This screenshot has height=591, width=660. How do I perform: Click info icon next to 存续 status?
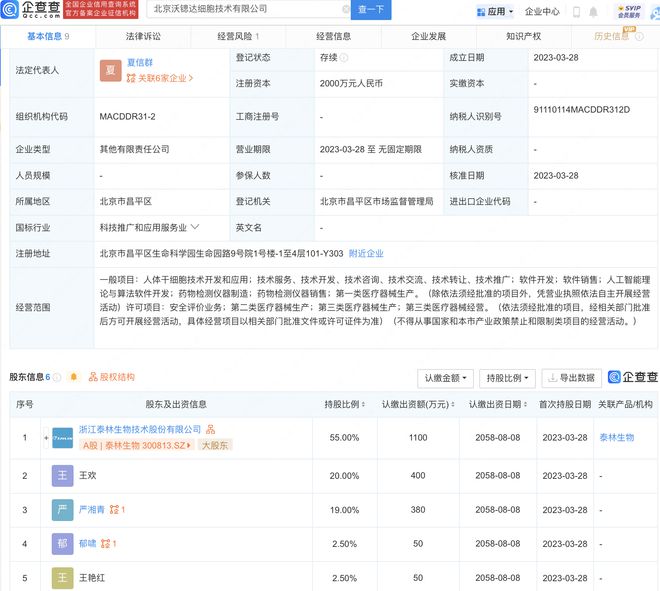click(344, 58)
